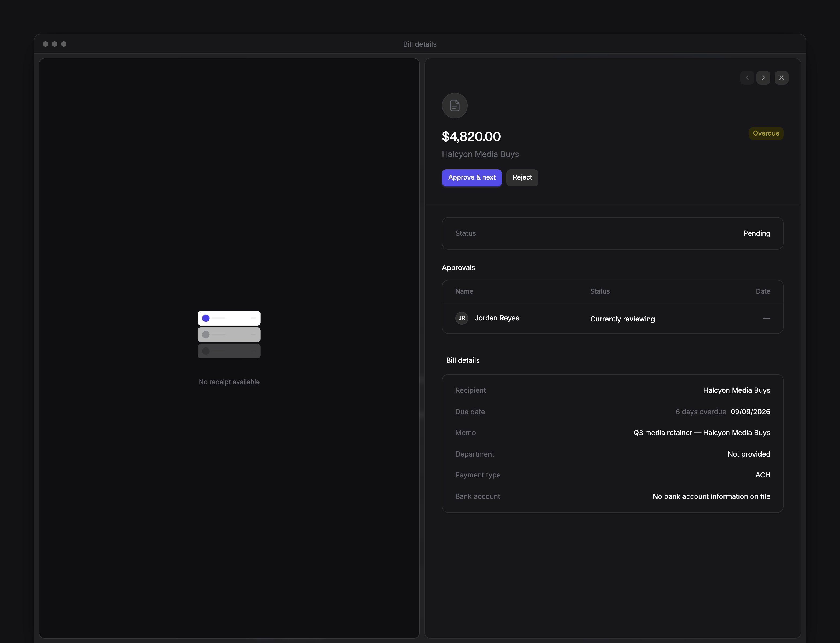Click the Name column header
The image size is (840, 643).
(464, 291)
